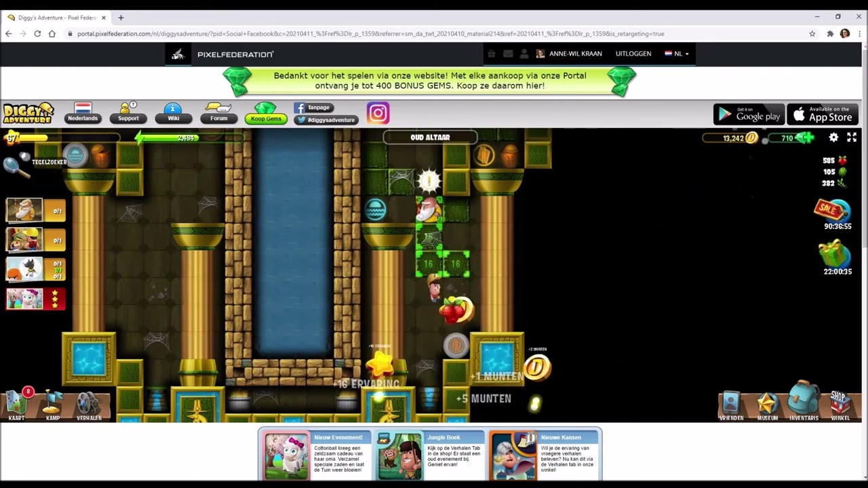Image resolution: width=868 pixels, height=488 pixels.
Task: Go back in browser history
Action: pos(8,33)
